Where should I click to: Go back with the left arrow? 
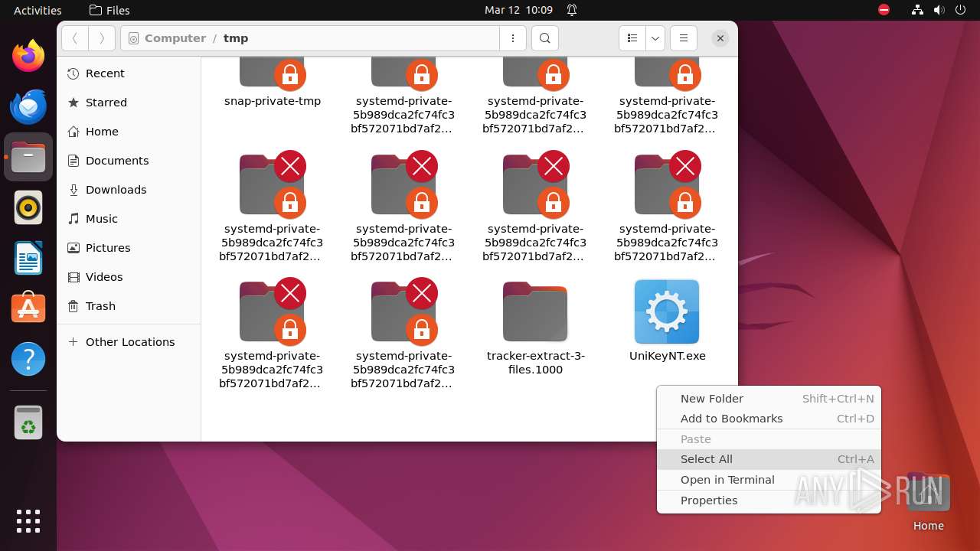[75, 38]
